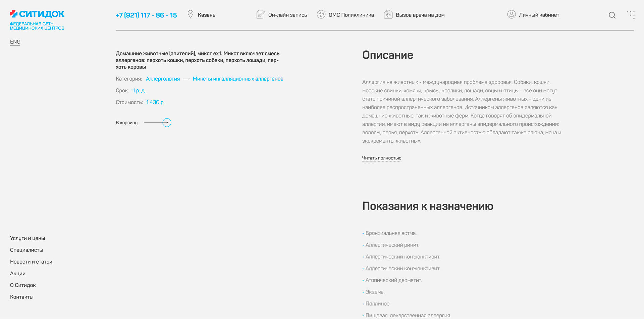Click the online booking notepad icon
The image size is (644, 319).
[x=261, y=14]
